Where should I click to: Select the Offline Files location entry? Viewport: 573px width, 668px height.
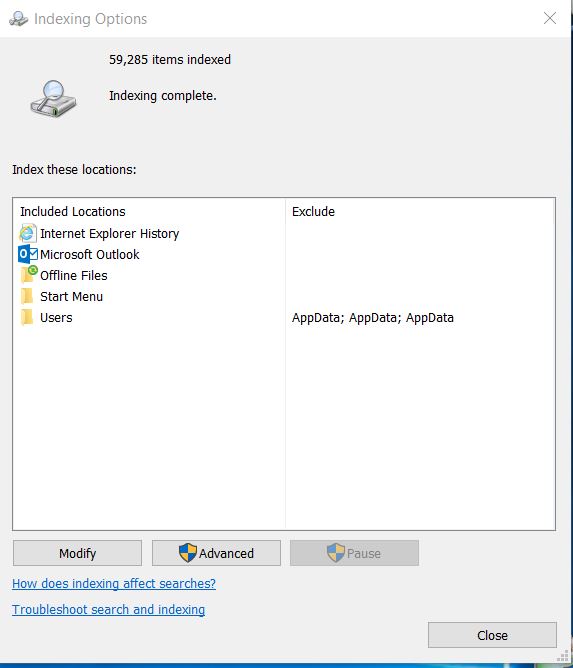74,275
